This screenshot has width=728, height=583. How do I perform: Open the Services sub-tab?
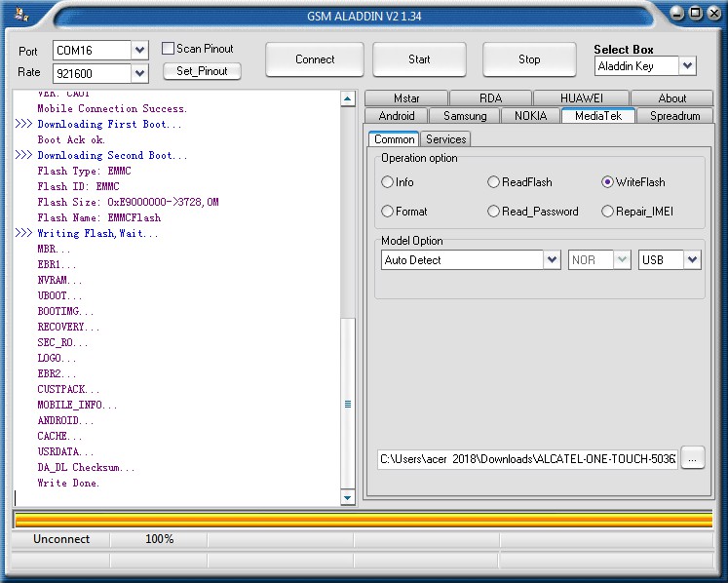pos(445,139)
